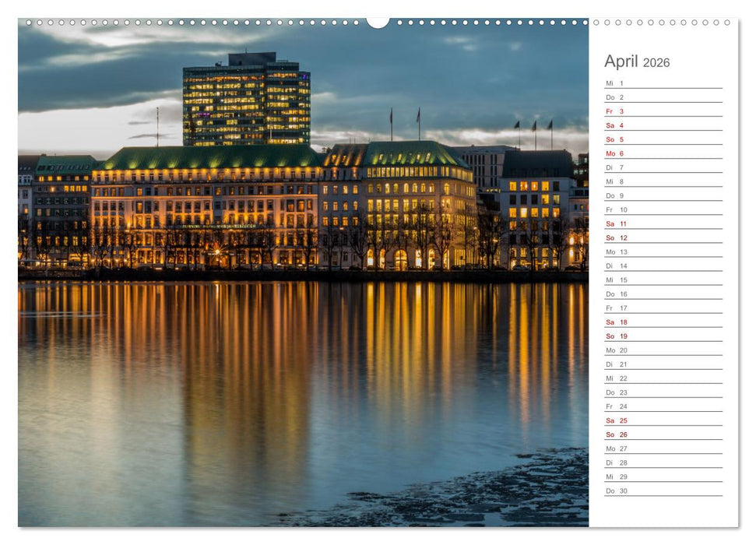This screenshot has height=545, width=756.
Task: Select the April 2026 month heading
Action: (x=638, y=62)
